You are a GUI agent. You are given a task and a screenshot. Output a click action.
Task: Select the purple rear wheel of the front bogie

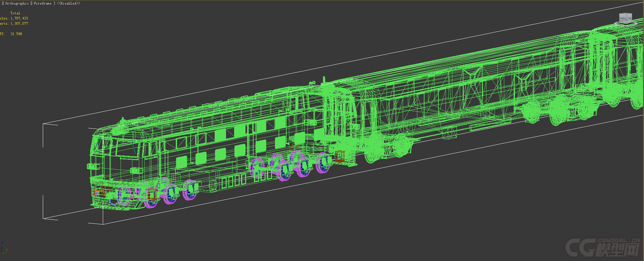[190, 190]
